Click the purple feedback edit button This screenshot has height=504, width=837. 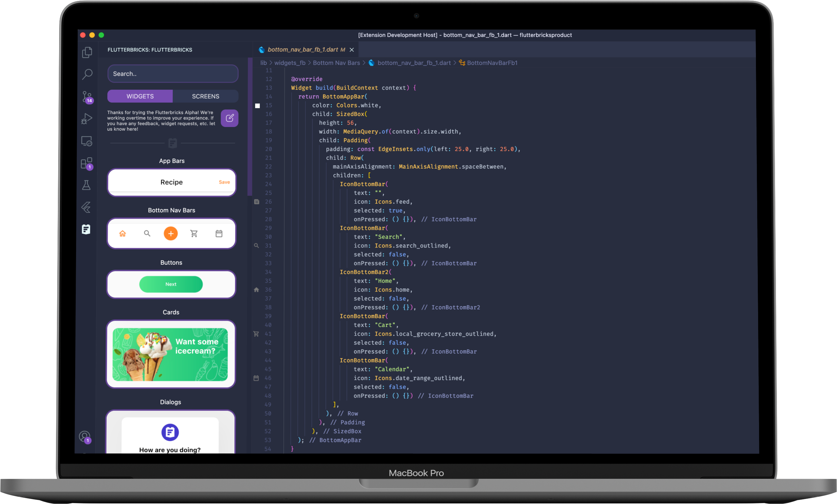point(230,118)
